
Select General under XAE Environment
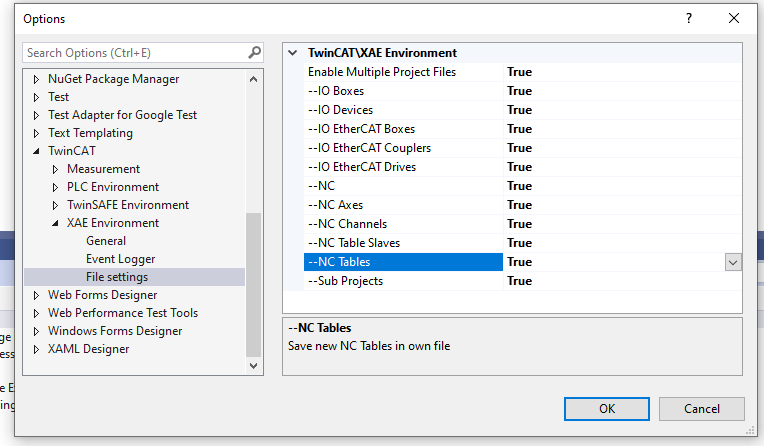pyautogui.click(x=106, y=241)
